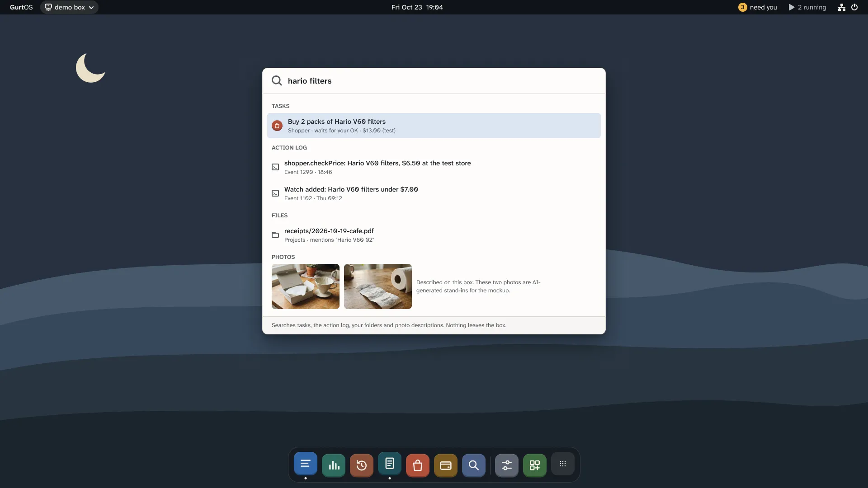Open the sliders settings app in dock

coord(507,465)
